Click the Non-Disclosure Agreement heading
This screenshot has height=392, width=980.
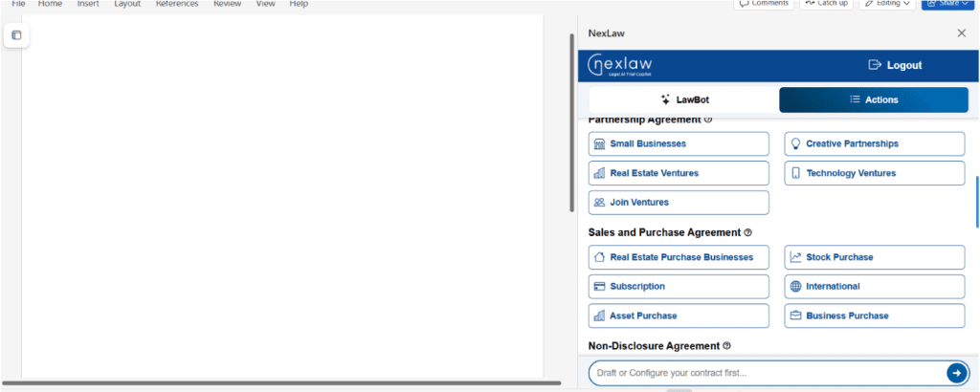pos(654,346)
